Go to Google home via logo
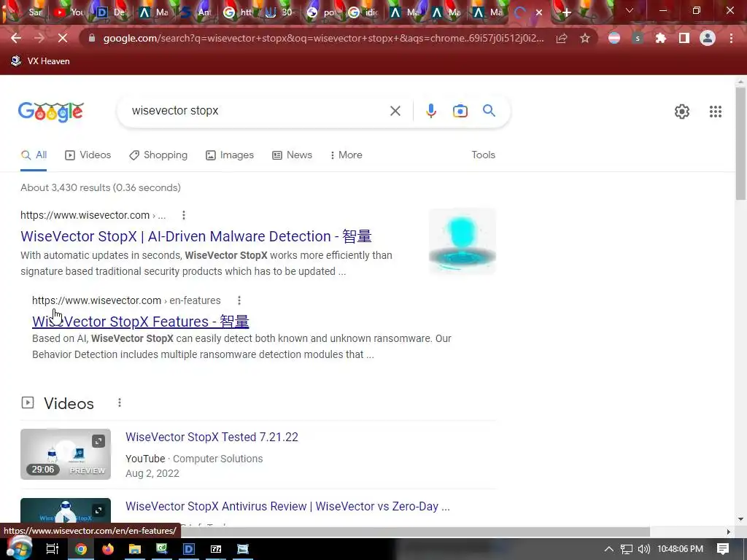 coord(51,112)
